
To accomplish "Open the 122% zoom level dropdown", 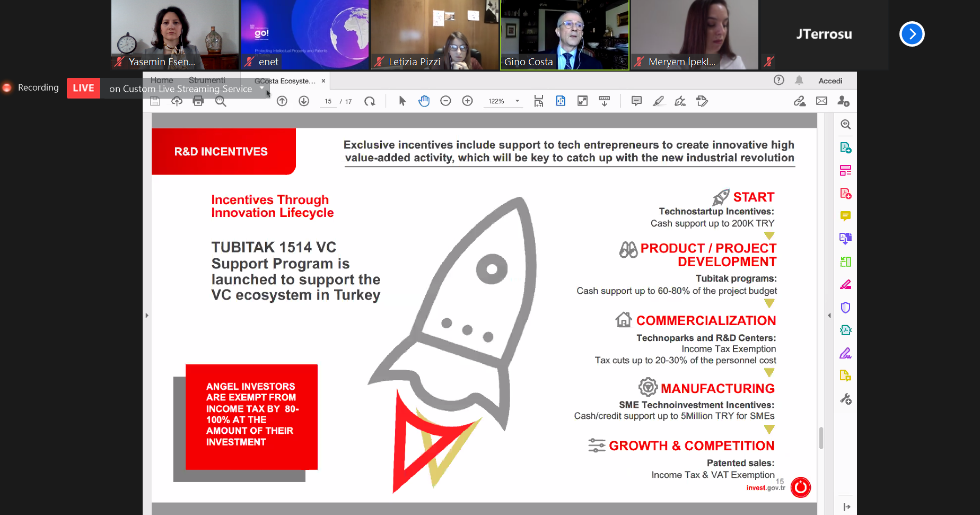I will coord(503,101).
